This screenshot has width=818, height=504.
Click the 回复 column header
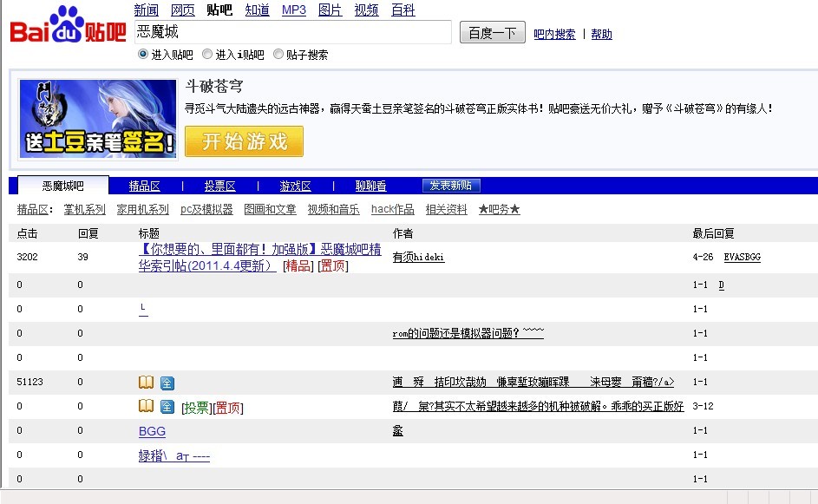click(x=88, y=233)
